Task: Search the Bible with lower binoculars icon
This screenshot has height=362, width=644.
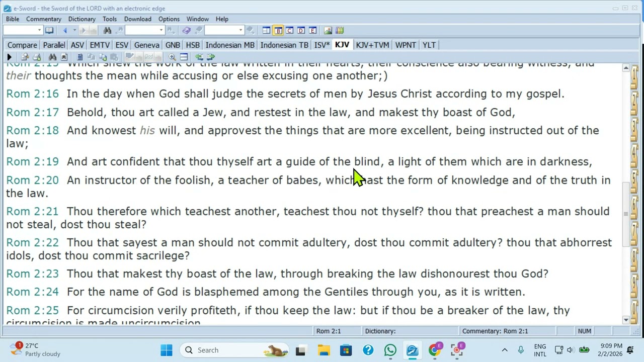Action: (52, 57)
